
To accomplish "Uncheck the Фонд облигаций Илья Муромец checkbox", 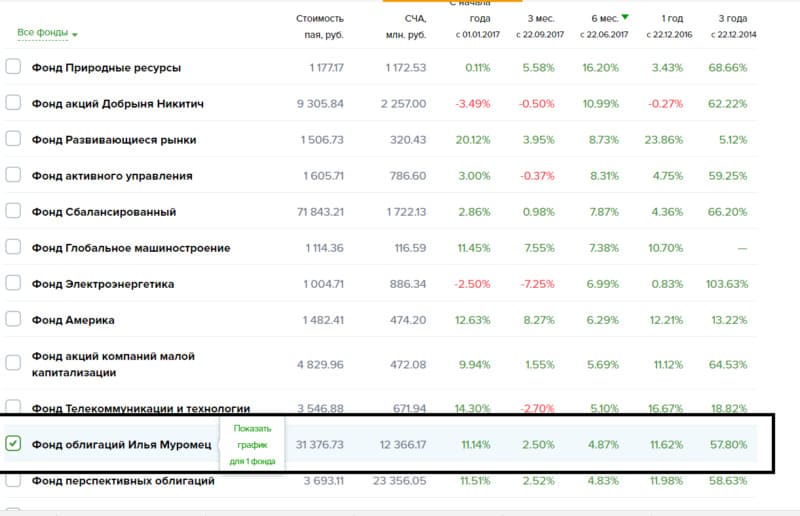I will coord(13,443).
